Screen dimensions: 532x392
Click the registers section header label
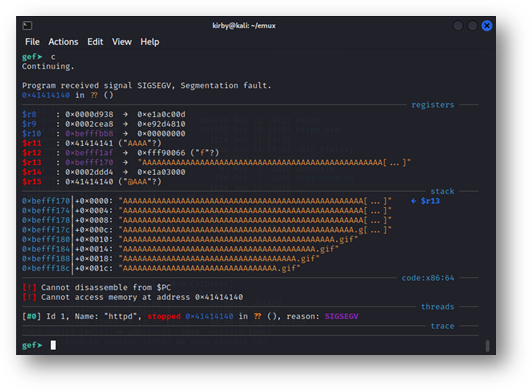433,105
